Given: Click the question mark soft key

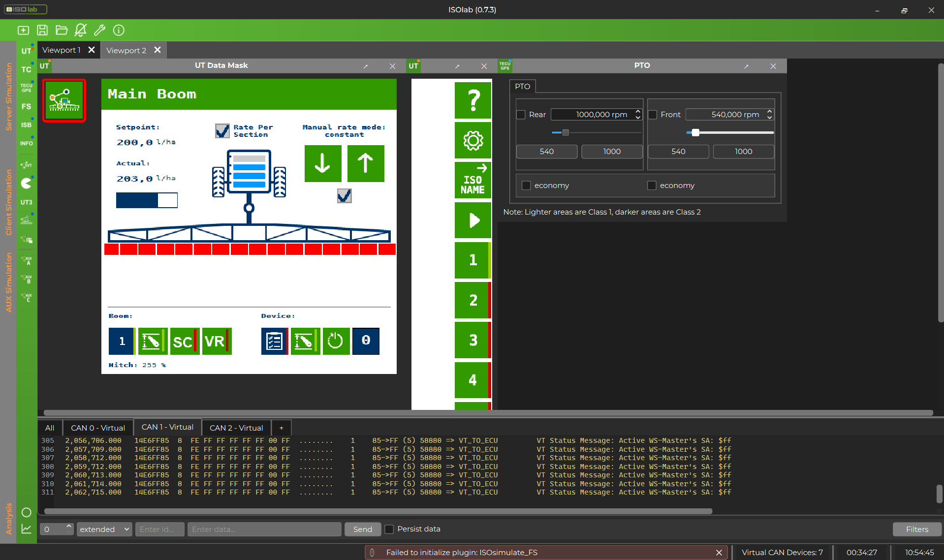Looking at the screenshot, I should 473,100.
